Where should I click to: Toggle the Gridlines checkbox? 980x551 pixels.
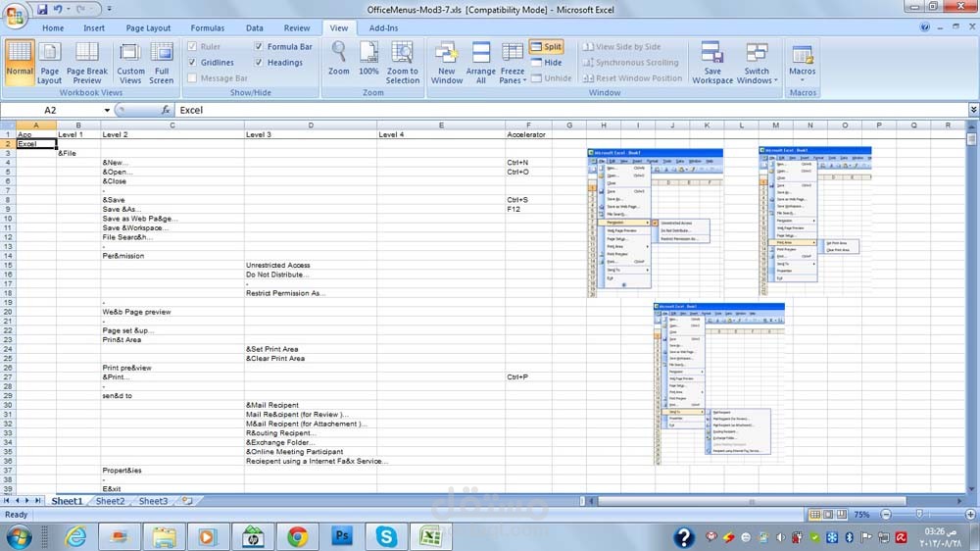click(192, 62)
